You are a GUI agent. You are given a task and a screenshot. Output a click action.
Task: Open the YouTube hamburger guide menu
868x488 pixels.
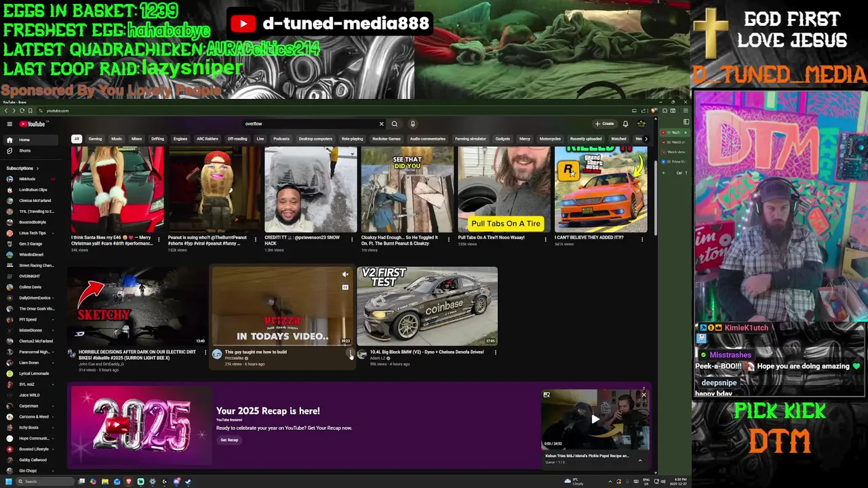tap(9, 124)
